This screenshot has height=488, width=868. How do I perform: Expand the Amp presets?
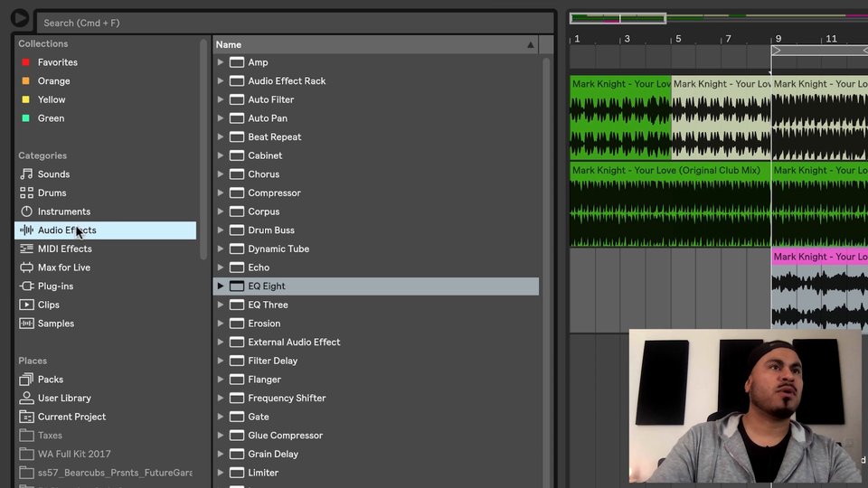(221, 62)
